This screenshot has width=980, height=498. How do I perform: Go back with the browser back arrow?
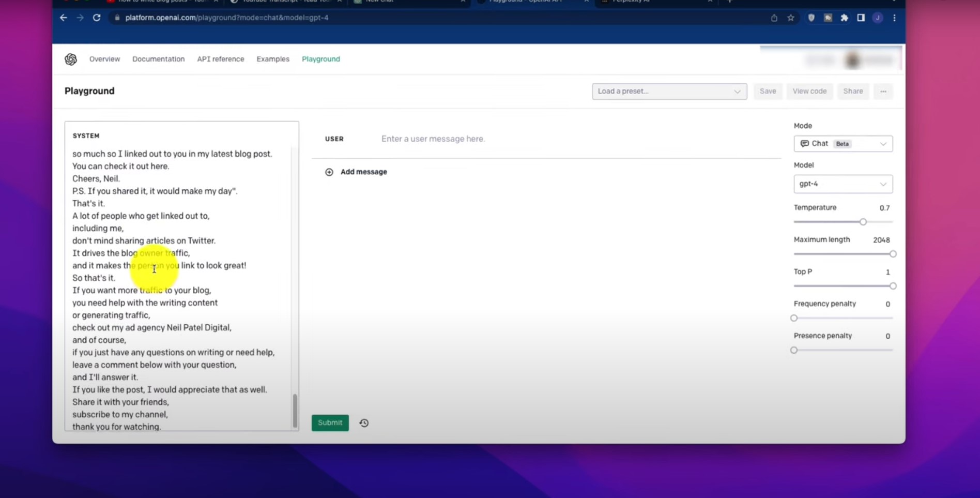(64, 18)
